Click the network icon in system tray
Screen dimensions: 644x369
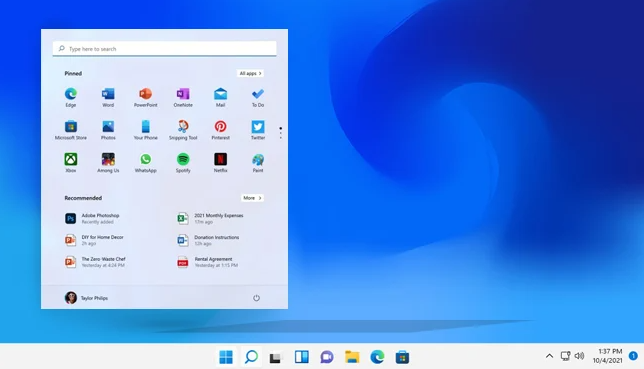[x=566, y=356]
